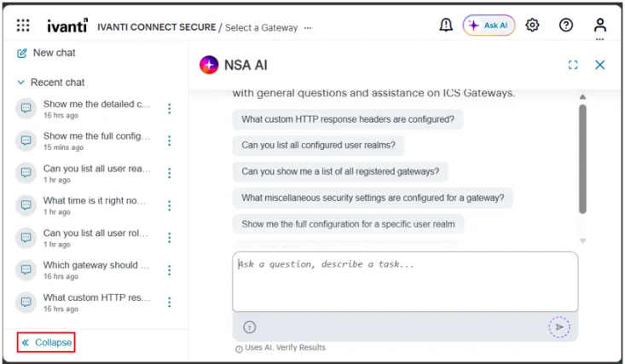Open the ellipsis after Select a Gateway
Image resolution: width=625 pixels, height=364 pixels.
[308, 28]
